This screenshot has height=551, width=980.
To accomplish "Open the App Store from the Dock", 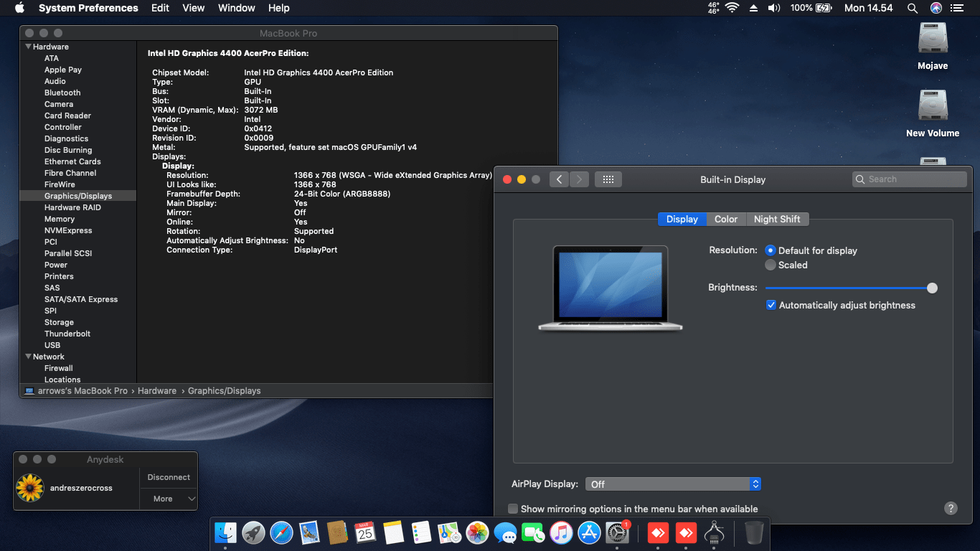I will [589, 533].
